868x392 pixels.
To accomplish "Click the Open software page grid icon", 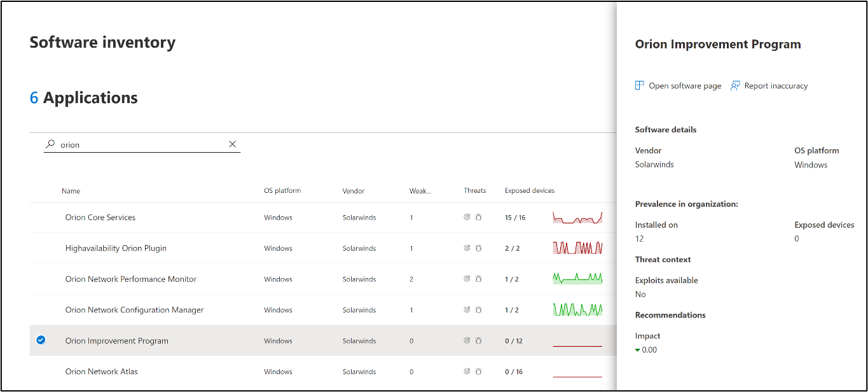I will [x=638, y=85].
